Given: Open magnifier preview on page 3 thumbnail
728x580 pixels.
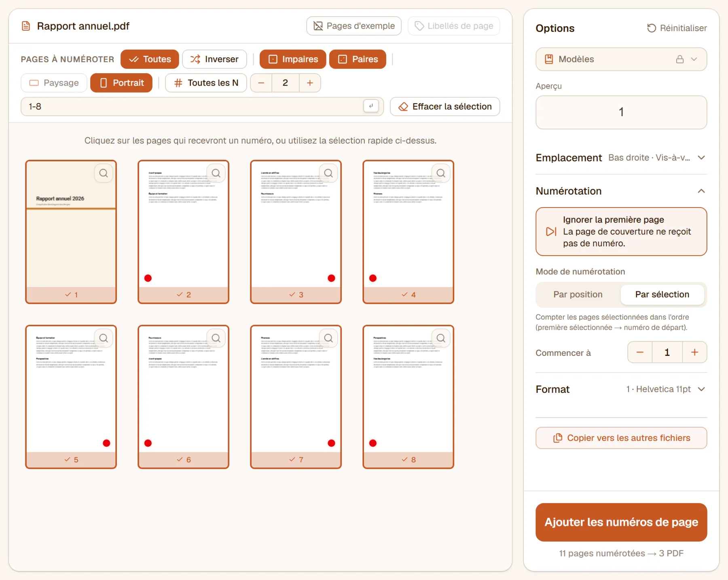Looking at the screenshot, I should pos(328,173).
